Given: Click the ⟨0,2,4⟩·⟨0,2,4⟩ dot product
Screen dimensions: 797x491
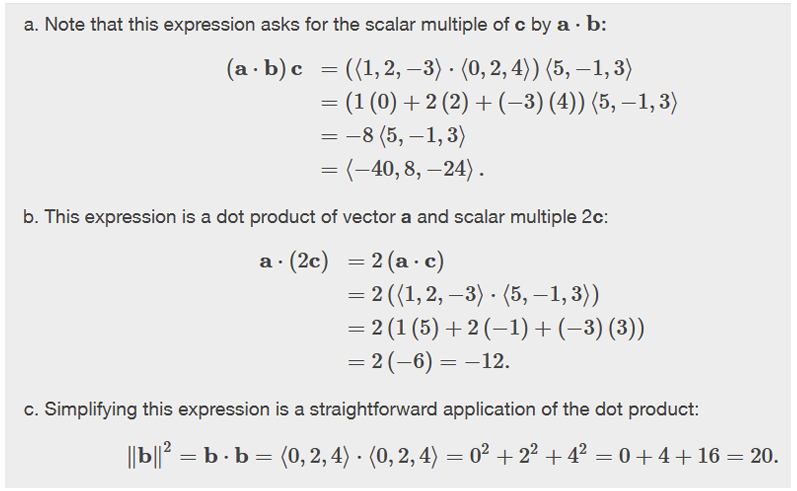Looking at the screenshot, I should (x=359, y=455).
